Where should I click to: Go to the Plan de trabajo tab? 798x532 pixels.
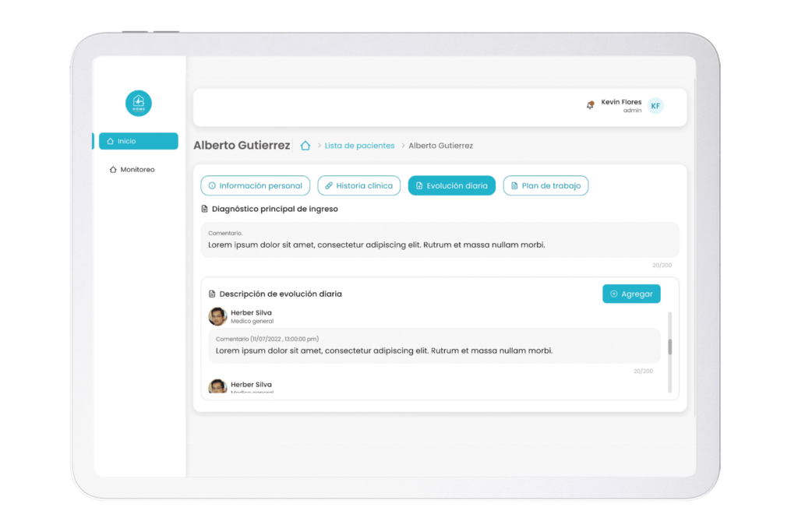[x=546, y=185]
